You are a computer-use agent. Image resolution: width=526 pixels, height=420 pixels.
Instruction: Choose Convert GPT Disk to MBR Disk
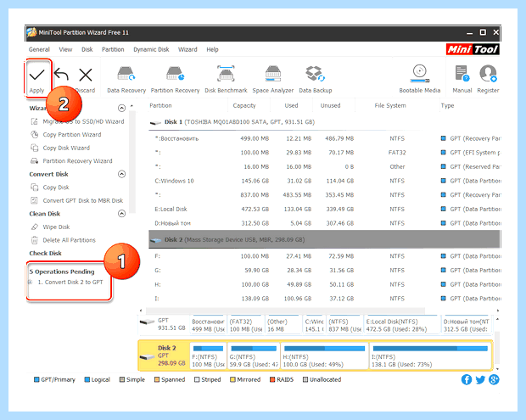pos(83,200)
